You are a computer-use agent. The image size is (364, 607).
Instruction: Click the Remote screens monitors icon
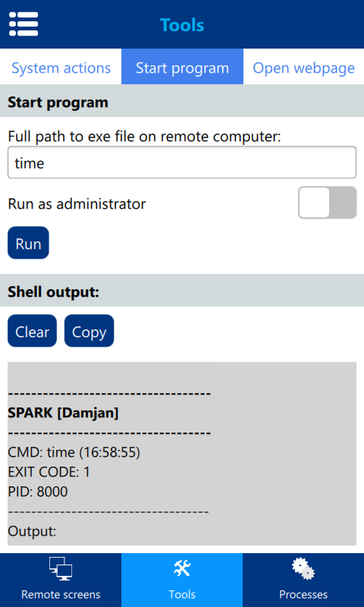click(x=61, y=568)
